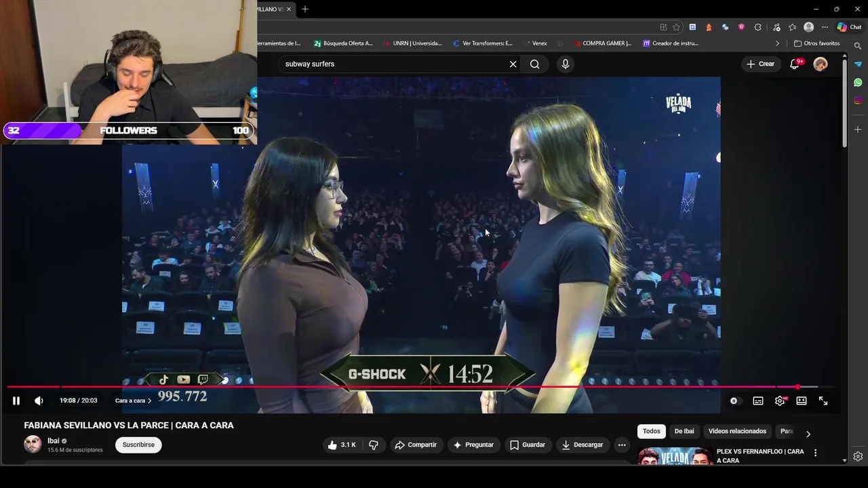This screenshot has height=488, width=868.
Task: Click the Suscribirse button
Action: 138,445
